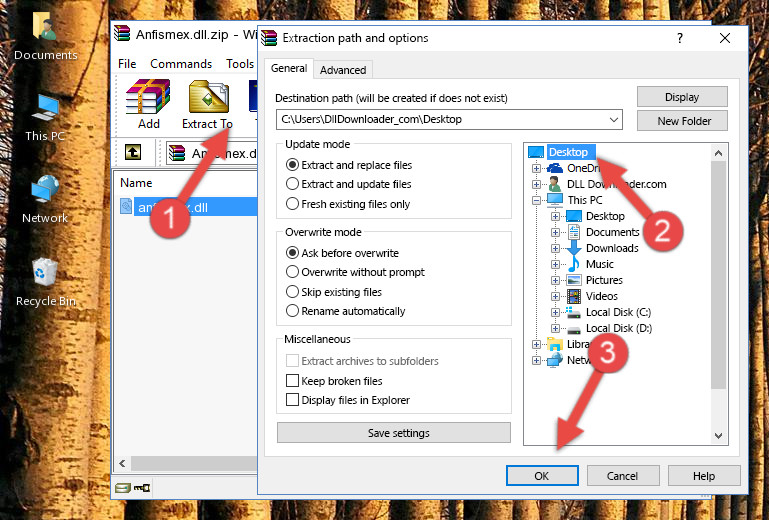
Task: Expand the Desktop node under This PC
Action: tap(555, 216)
